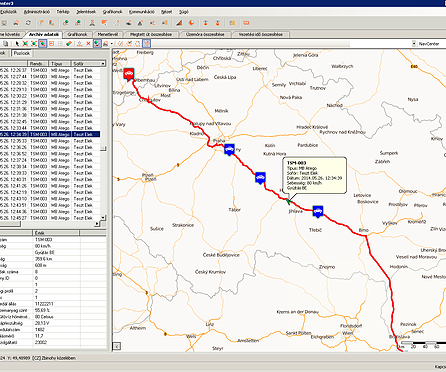The width and height of the screenshot is (446, 372).
Task: Click the table's vertical scrollbar thumb
Action: (103, 149)
